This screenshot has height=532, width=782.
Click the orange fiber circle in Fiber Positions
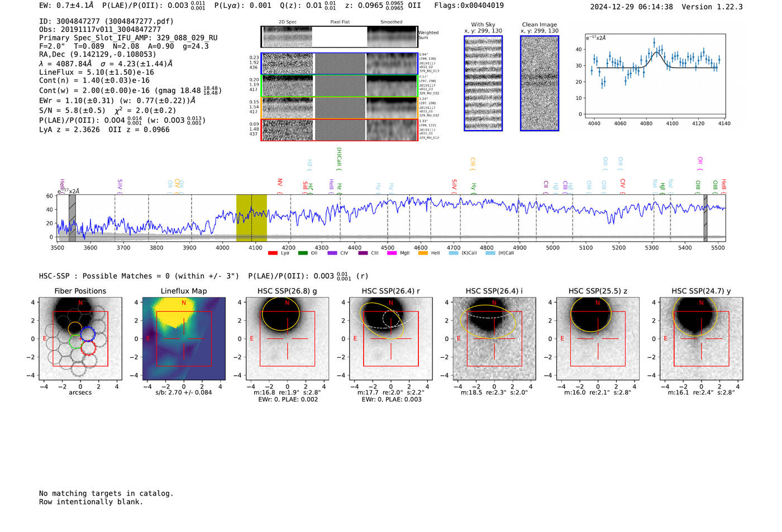point(75,328)
